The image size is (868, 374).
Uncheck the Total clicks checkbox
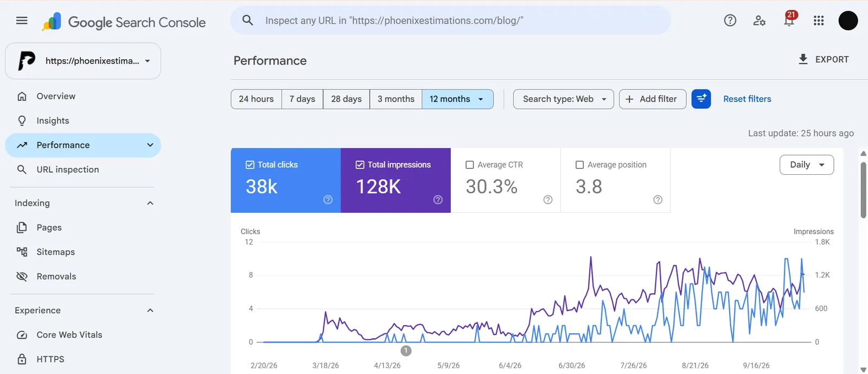pyautogui.click(x=250, y=164)
